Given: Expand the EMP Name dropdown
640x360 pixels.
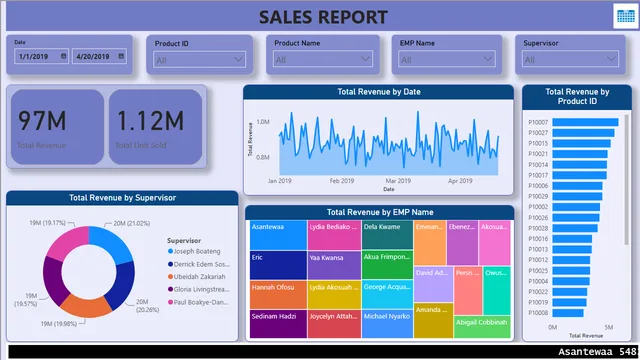Looking at the screenshot, I should [447, 60].
